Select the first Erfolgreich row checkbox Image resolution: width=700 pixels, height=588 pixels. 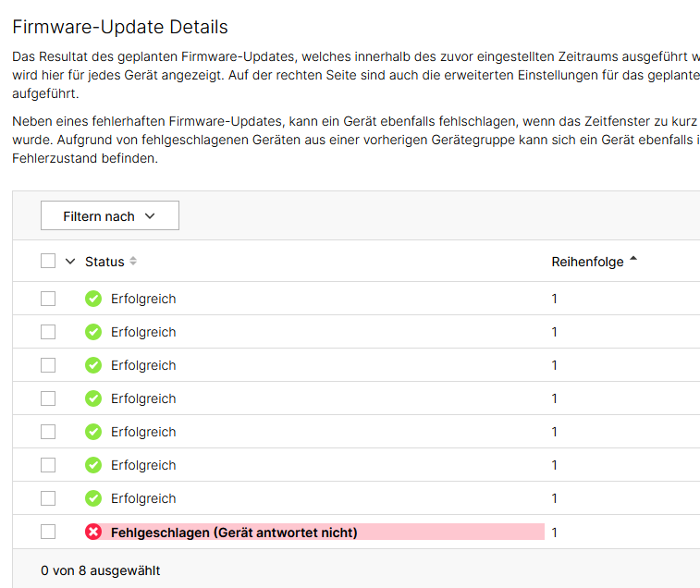[x=48, y=299]
